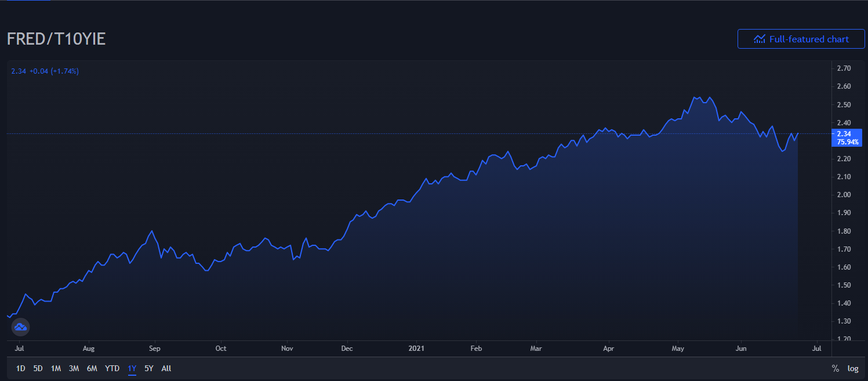The height and width of the screenshot is (381, 868).
Task: Click the 2.34 +0.04 legend value
Action: (45, 71)
